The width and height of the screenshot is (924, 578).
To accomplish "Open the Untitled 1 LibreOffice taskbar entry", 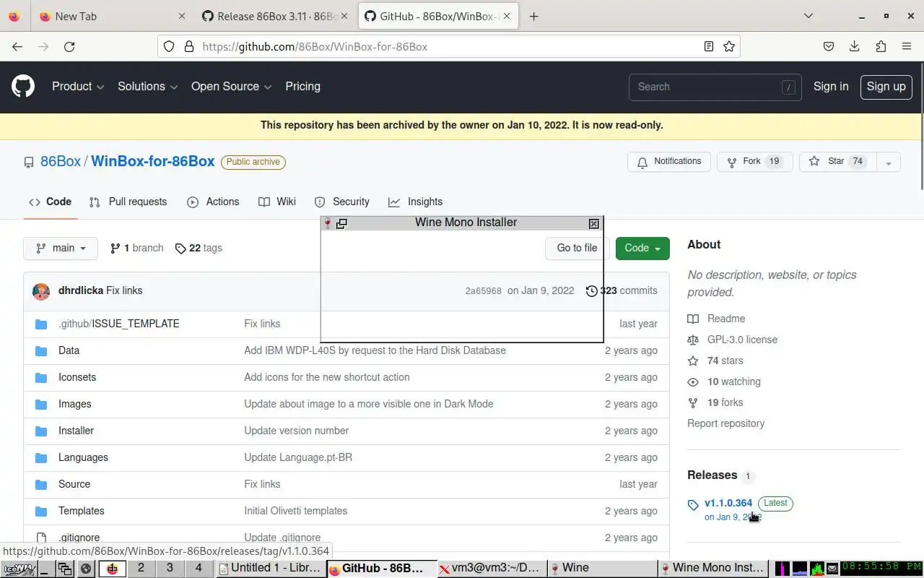I will [270, 568].
